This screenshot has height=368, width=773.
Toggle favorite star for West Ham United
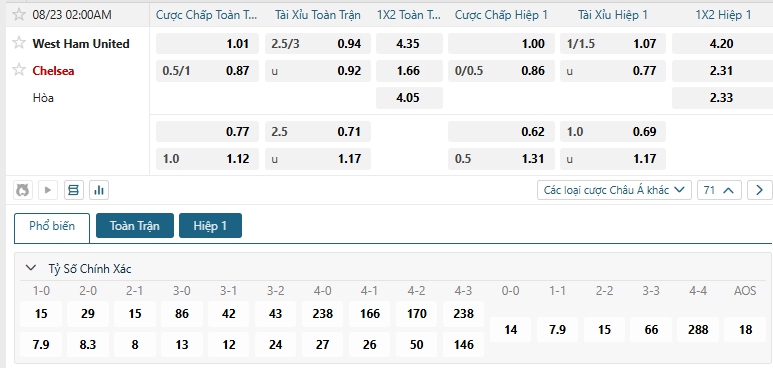tap(19, 43)
